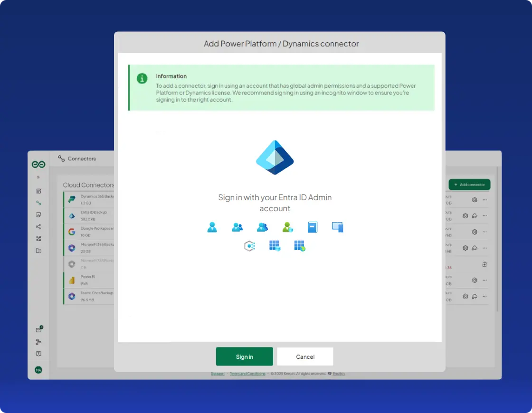Open settings gear for the 23 GB Microsoft 365 row
This screenshot has width=532, height=413.
465,248
